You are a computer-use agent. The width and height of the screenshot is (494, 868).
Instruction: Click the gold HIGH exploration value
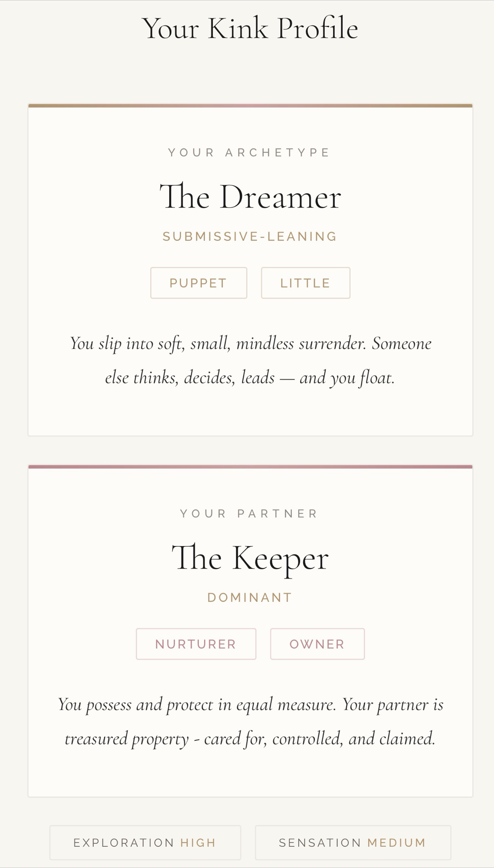coord(198,843)
